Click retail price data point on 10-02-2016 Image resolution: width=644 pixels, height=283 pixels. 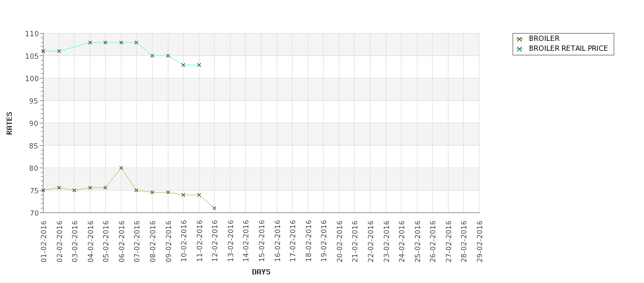(183, 65)
